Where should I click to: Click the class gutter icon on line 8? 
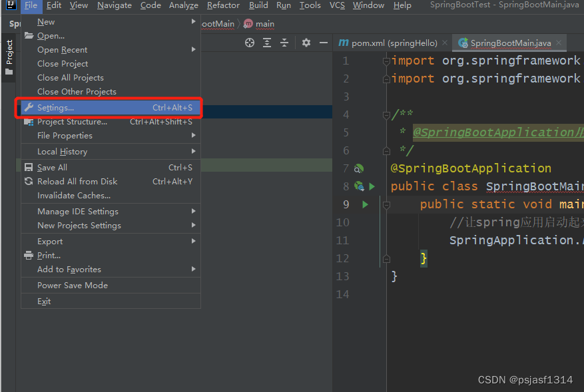pos(359,186)
